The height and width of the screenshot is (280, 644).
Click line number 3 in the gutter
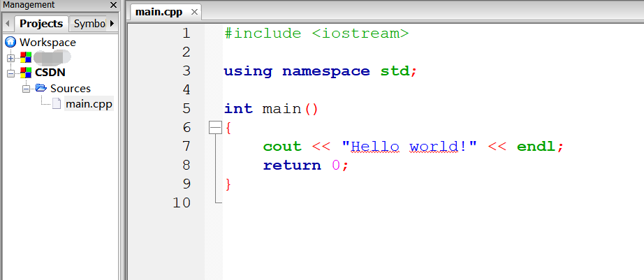(x=186, y=71)
